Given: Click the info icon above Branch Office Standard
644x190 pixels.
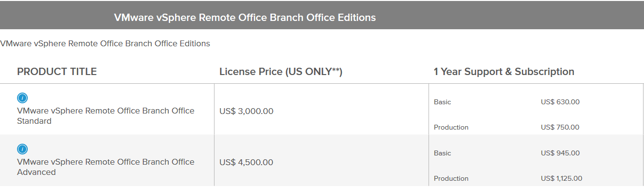Looking at the screenshot, I should pyautogui.click(x=22, y=98).
